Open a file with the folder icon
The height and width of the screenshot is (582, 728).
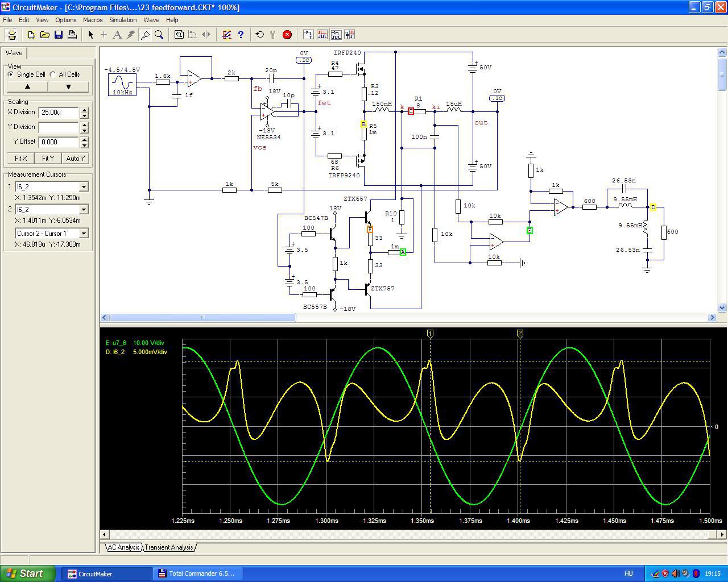pos(45,35)
